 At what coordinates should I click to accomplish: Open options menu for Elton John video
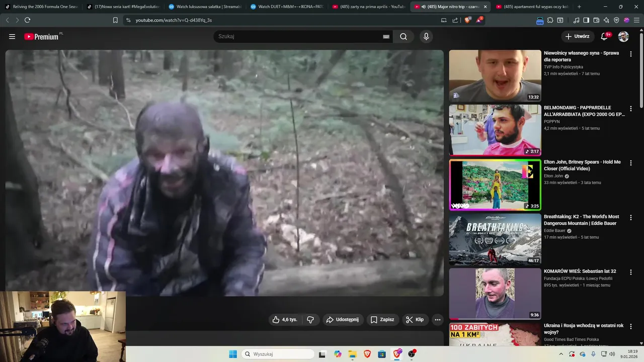click(x=631, y=163)
